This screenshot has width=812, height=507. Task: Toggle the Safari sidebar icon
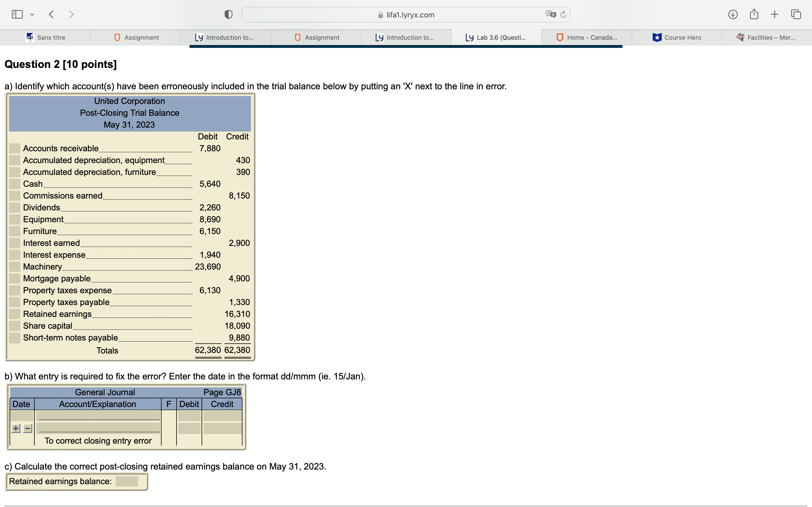tap(17, 14)
